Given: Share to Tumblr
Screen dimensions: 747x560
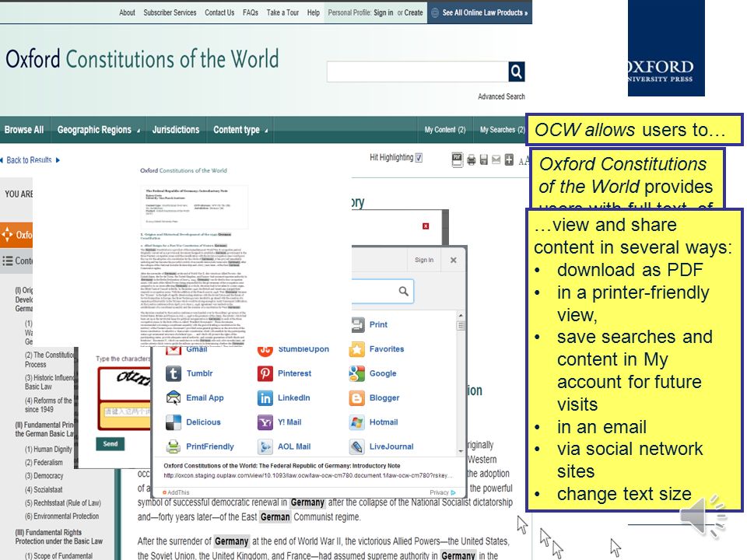Looking at the screenshot, I should coord(190,373).
